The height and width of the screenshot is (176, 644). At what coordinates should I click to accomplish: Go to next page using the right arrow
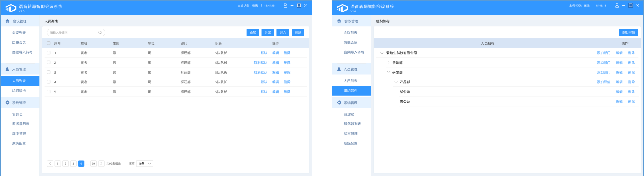(x=101, y=164)
